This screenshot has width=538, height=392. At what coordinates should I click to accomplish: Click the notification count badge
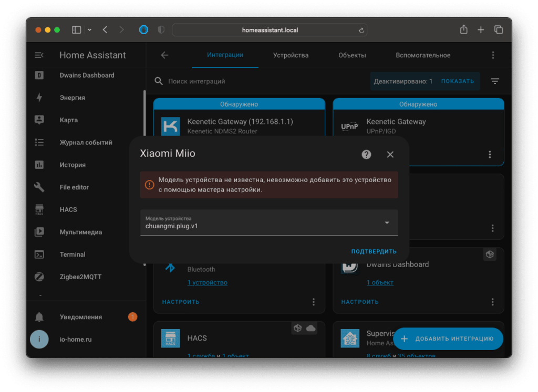[x=133, y=317]
